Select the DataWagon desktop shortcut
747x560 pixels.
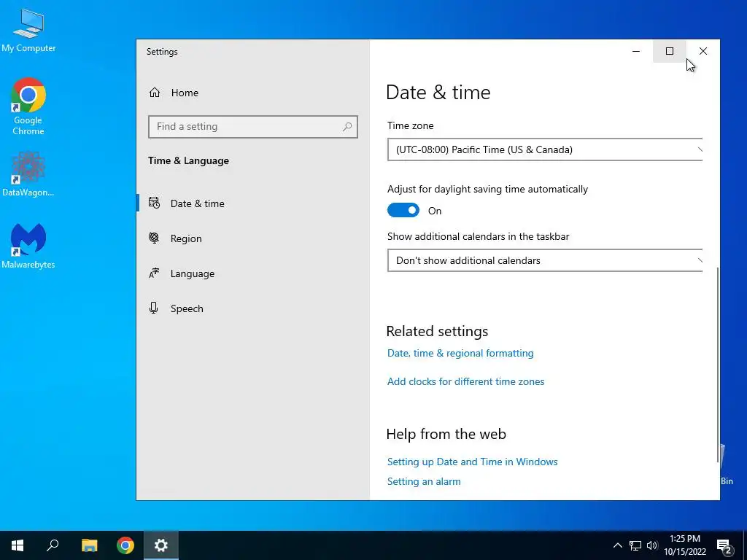pos(28,174)
